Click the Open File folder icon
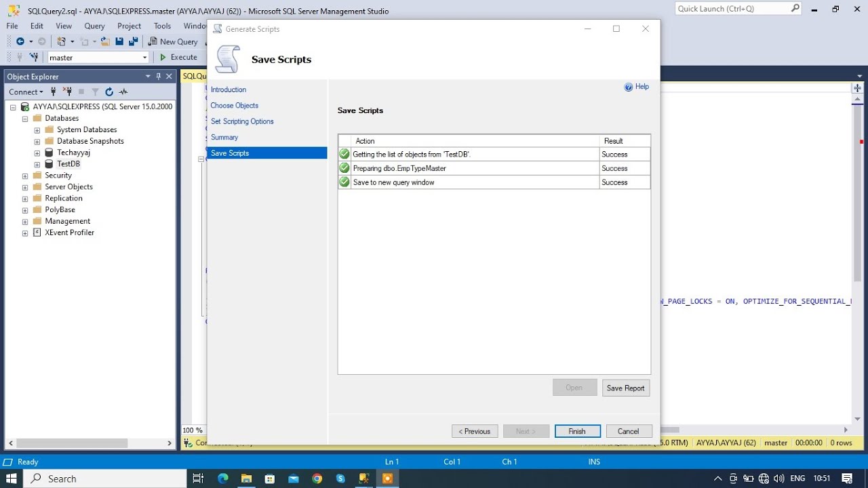The width and height of the screenshot is (868, 488). pos(105,41)
